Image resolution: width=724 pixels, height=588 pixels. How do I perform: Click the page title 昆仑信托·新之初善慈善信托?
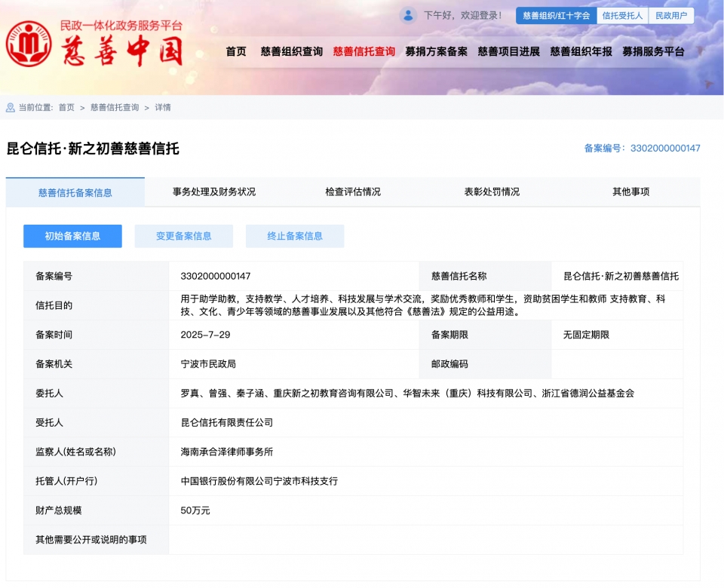click(93, 149)
